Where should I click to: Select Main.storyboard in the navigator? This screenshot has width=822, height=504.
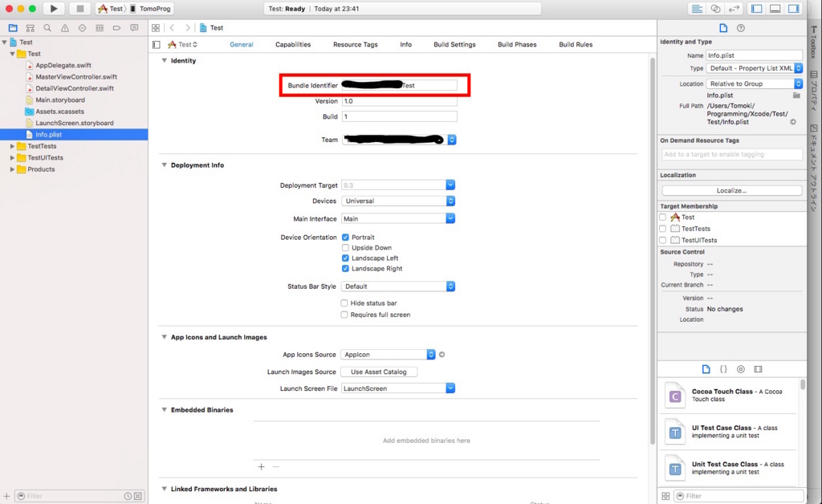[x=60, y=100]
